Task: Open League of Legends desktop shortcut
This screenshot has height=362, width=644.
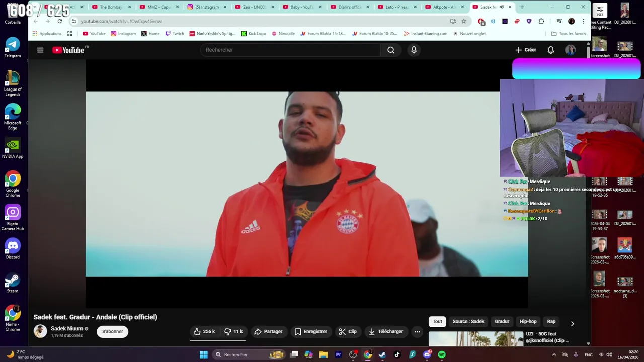Action: 13,83
